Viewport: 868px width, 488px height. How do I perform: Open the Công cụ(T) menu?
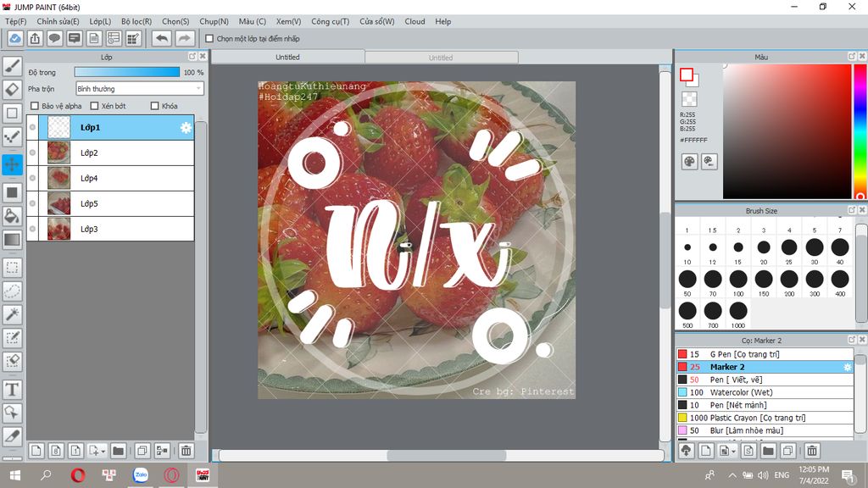330,21
